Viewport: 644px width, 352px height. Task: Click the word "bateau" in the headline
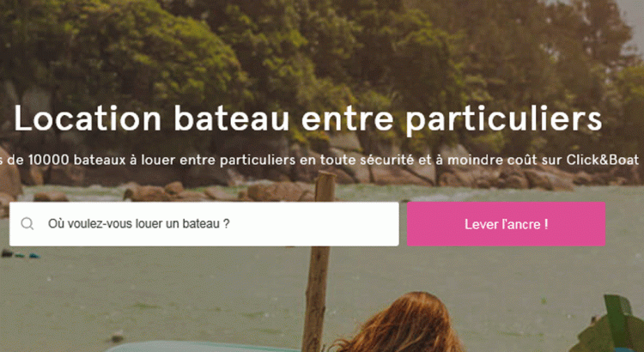click(x=231, y=118)
